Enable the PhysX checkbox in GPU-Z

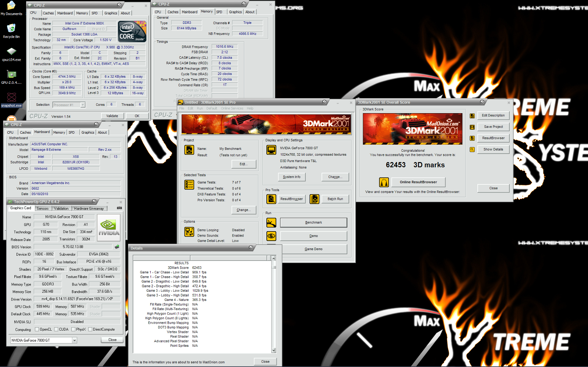pos(73,329)
